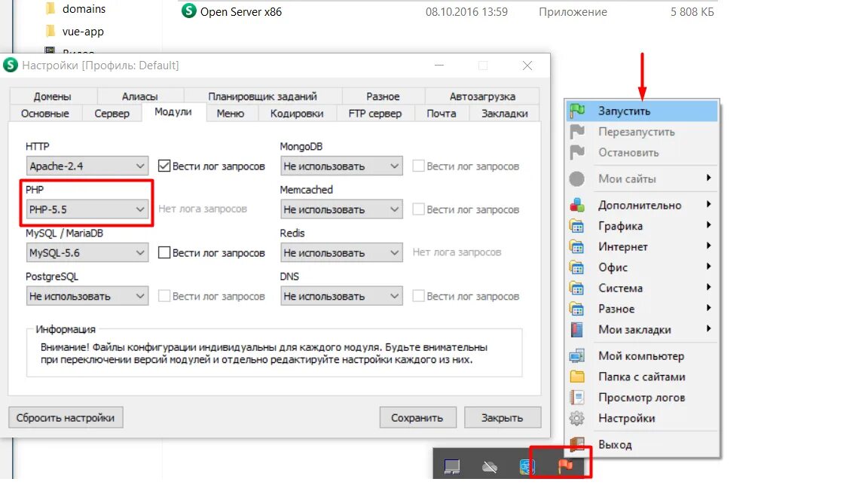Screen dimensions: 868x488
Task: Open the MySQL-5.6 dropdown
Action: pos(87,253)
